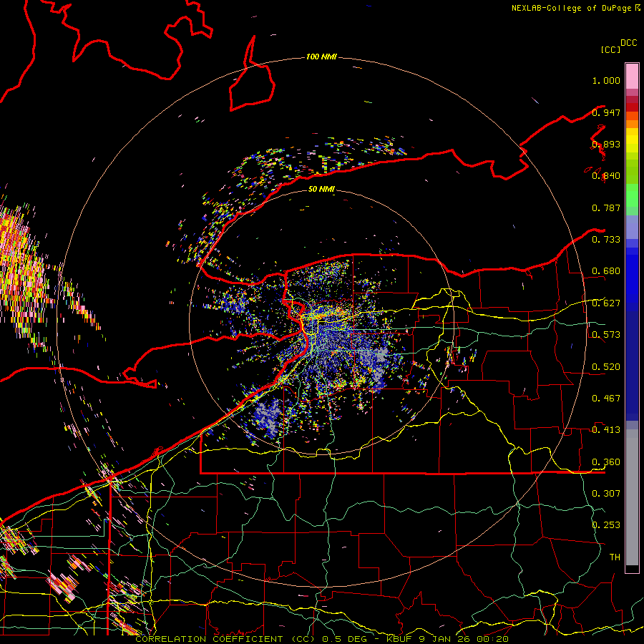Click the 0.520 value on the color scale
The image size is (644, 644).
[606, 366]
